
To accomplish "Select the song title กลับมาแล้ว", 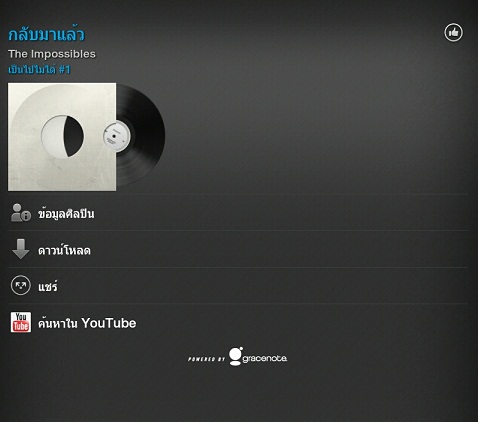I will point(46,34).
